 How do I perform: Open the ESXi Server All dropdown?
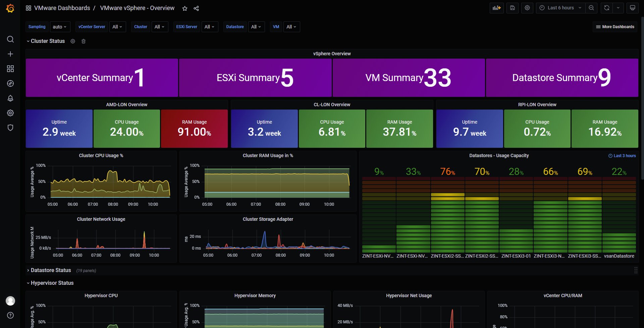210,27
